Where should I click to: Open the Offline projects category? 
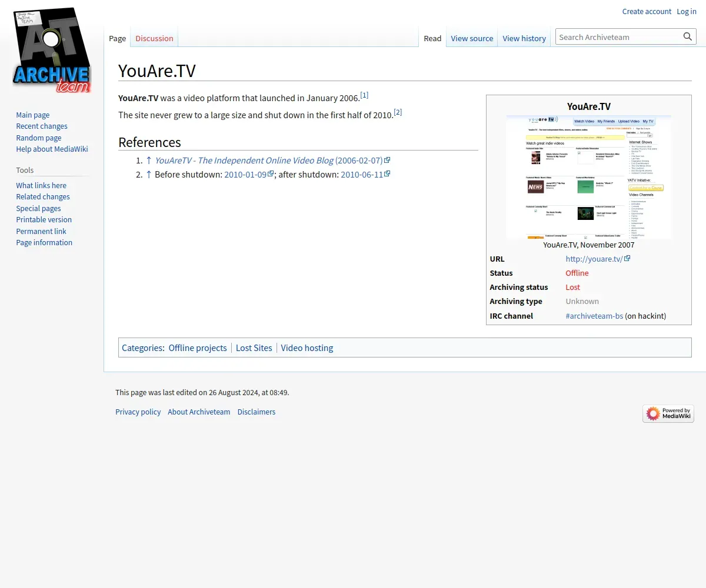[x=198, y=348]
